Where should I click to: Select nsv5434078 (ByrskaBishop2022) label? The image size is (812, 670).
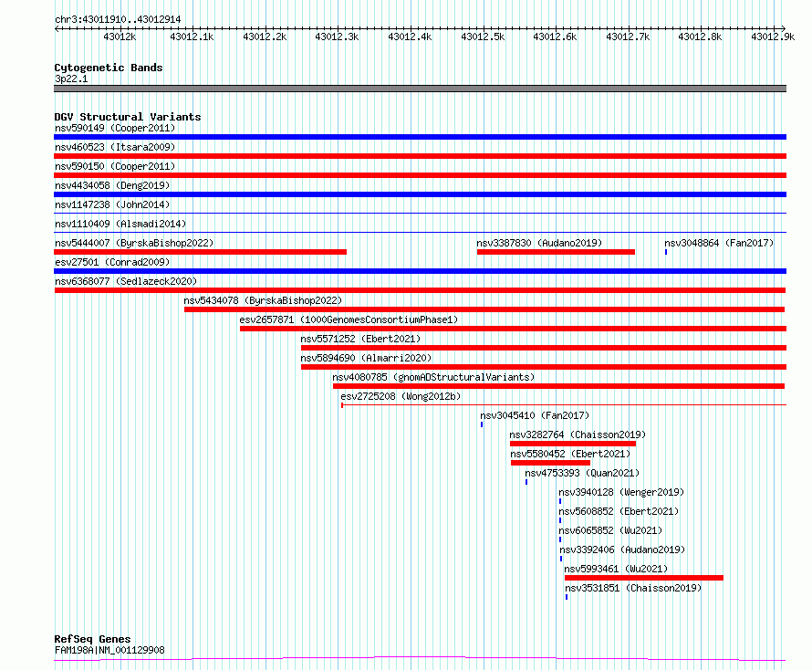pos(263,300)
